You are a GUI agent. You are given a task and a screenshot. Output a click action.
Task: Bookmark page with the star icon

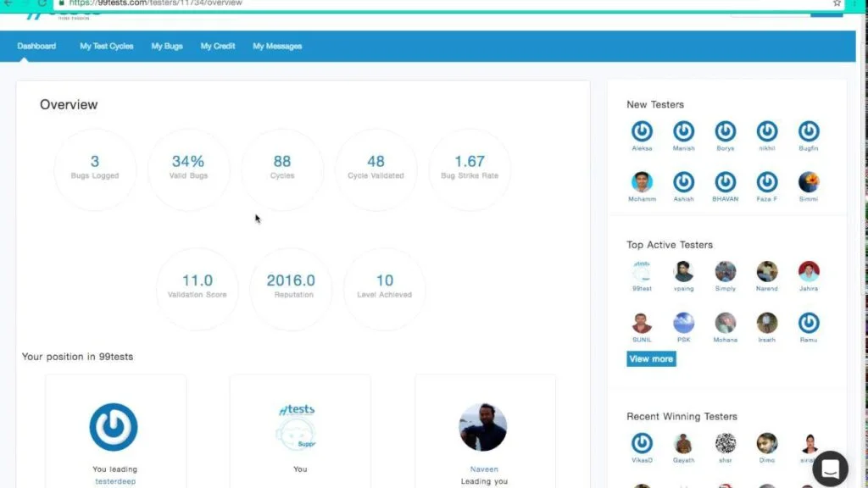click(837, 3)
